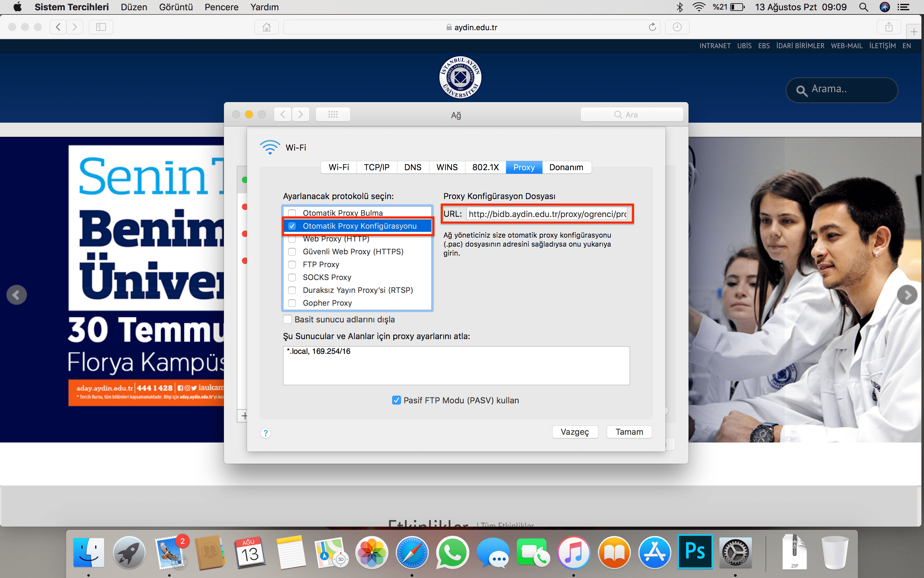Click Vazgeç button
The width and height of the screenshot is (924, 578).
click(575, 432)
